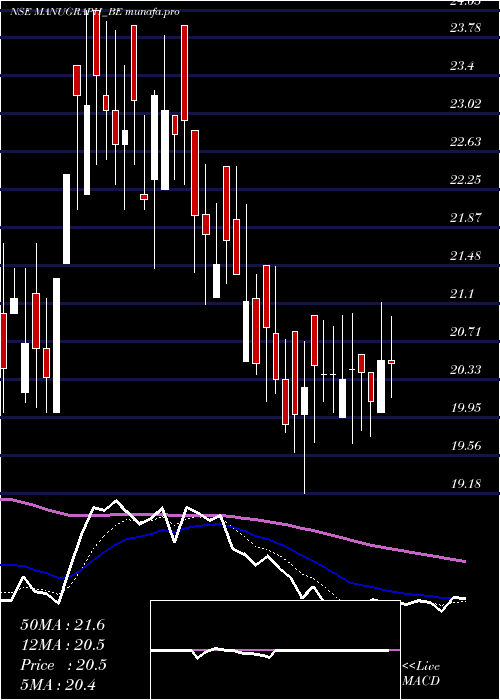Screen dimensions: 500x700
Task: Click the '50MA : 21.6' readout
Action: click(63, 625)
